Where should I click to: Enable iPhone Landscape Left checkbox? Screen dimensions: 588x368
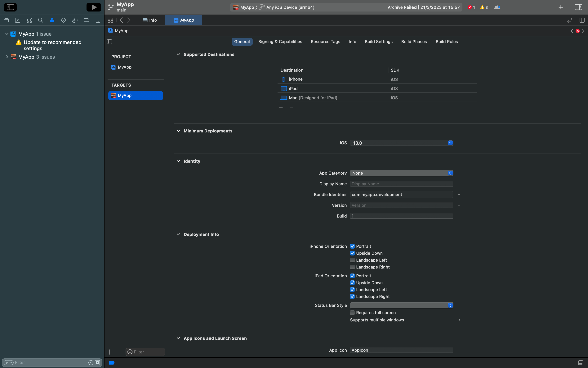352,260
